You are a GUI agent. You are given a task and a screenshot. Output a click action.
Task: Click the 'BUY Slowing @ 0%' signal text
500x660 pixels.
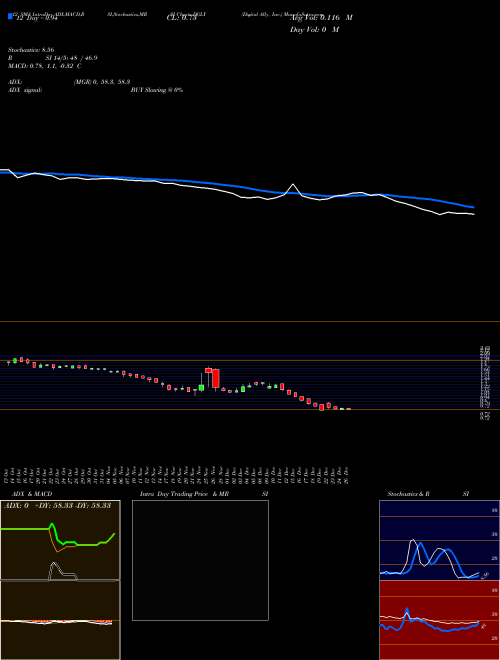[x=157, y=90]
